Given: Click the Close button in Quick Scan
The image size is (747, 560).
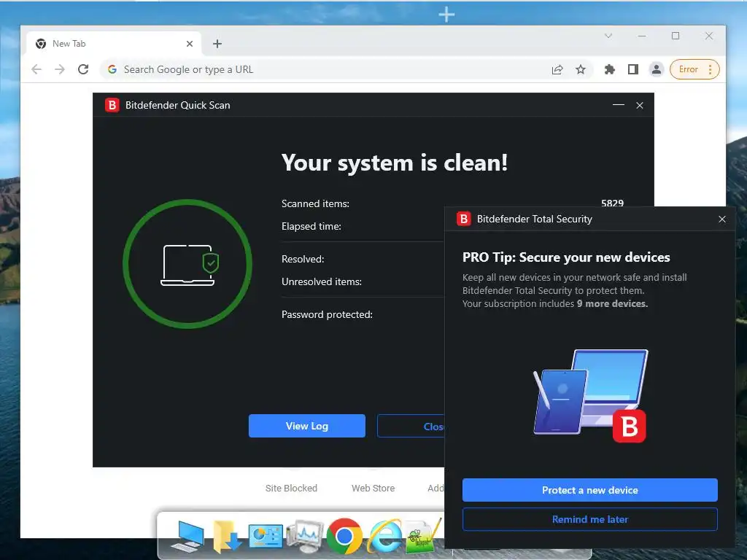Looking at the screenshot, I should click(411, 426).
